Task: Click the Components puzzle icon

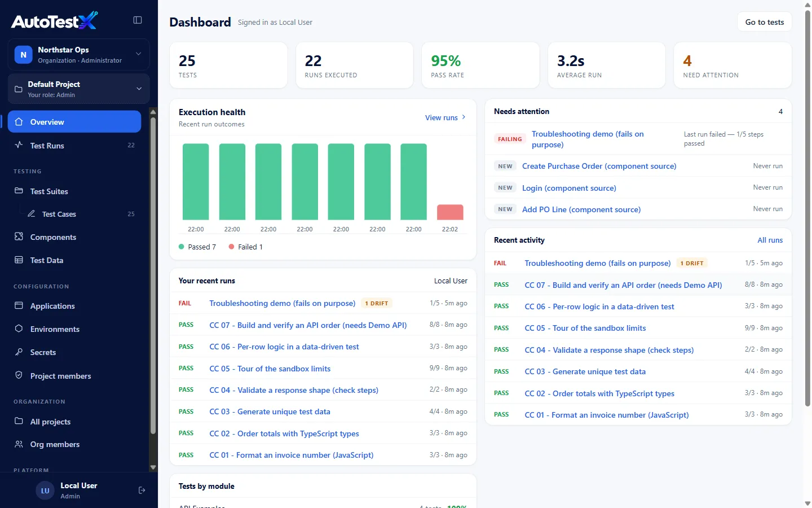Action: point(19,237)
